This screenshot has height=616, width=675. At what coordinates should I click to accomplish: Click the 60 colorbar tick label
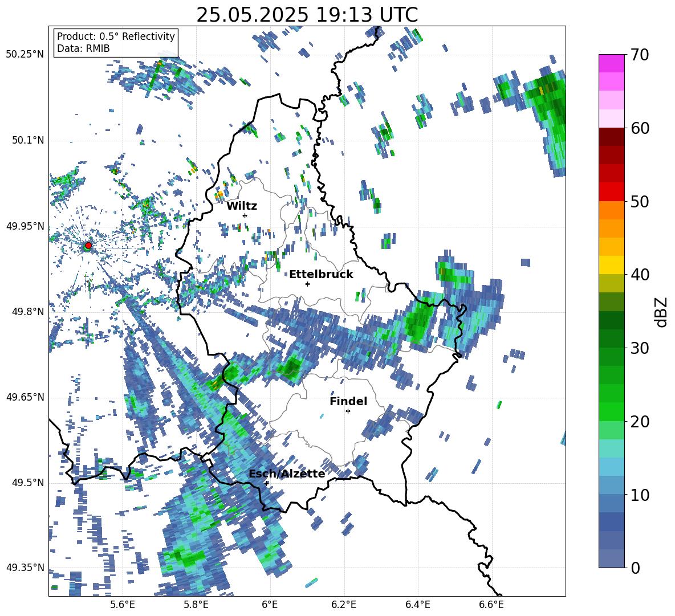[x=639, y=128]
